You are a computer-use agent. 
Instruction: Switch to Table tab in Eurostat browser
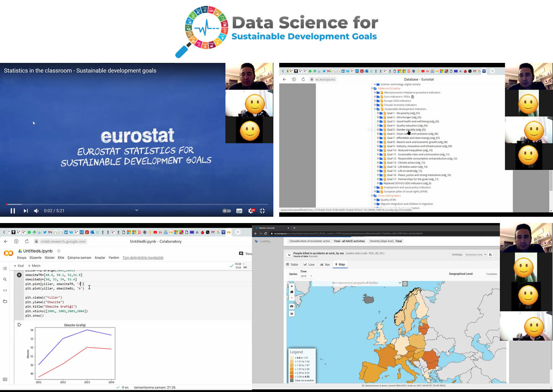292,265
